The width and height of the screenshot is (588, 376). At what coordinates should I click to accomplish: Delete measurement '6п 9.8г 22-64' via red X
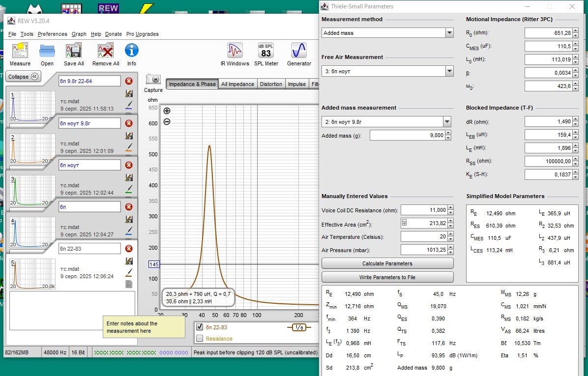click(x=129, y=81)
